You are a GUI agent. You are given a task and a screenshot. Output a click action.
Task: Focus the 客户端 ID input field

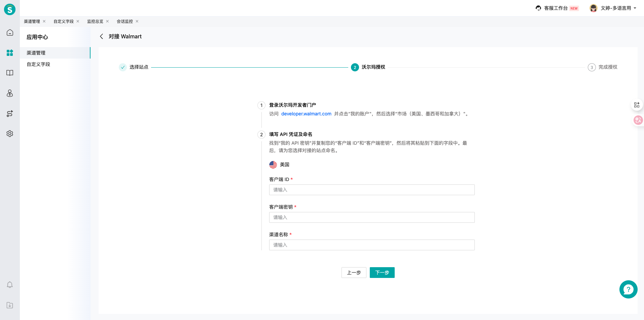coord(372,190)
